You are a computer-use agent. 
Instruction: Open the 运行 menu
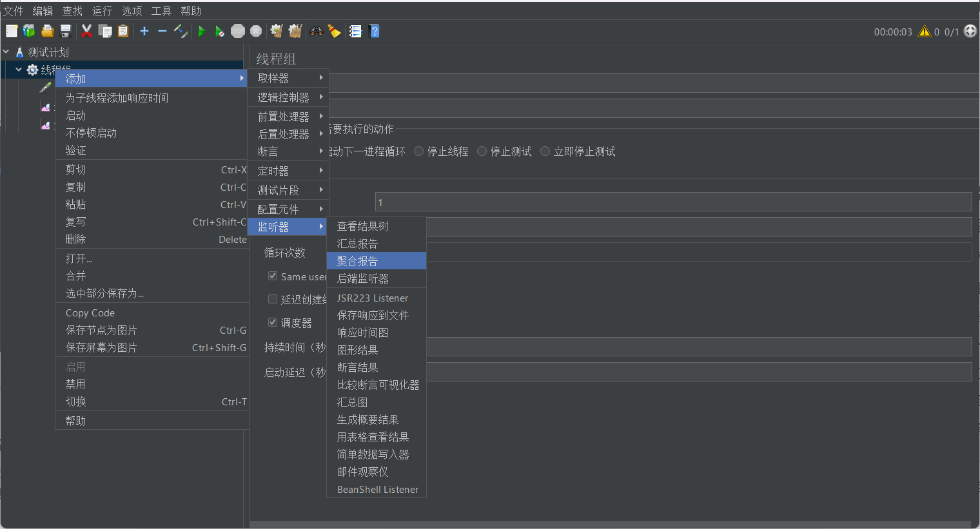[x=102, y=11]
